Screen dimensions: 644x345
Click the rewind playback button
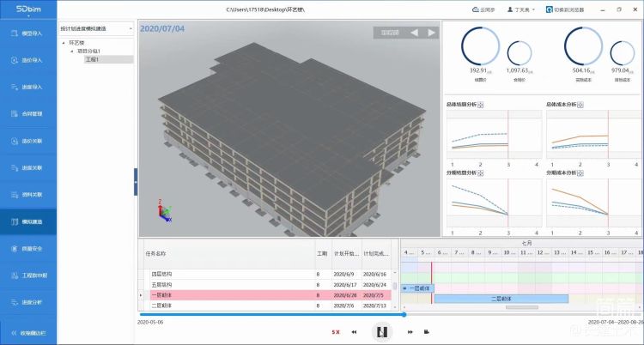pos(354,331)
